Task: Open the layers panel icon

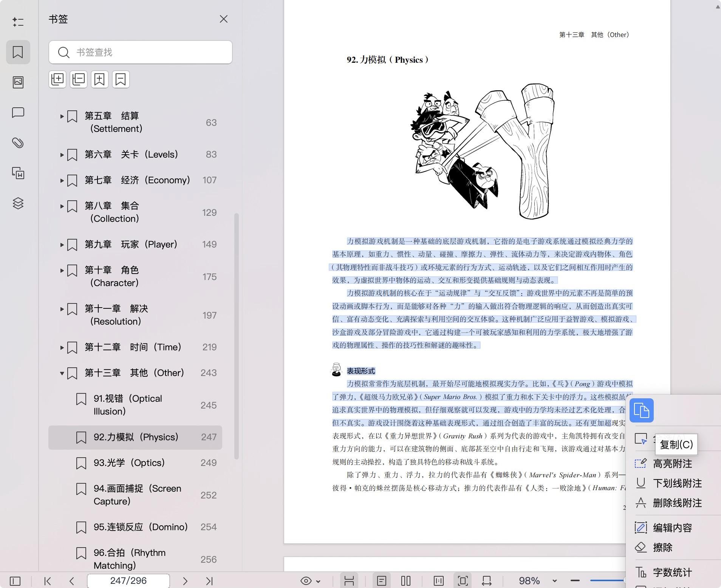Action: pyautogui.click(x=18, y=203)
